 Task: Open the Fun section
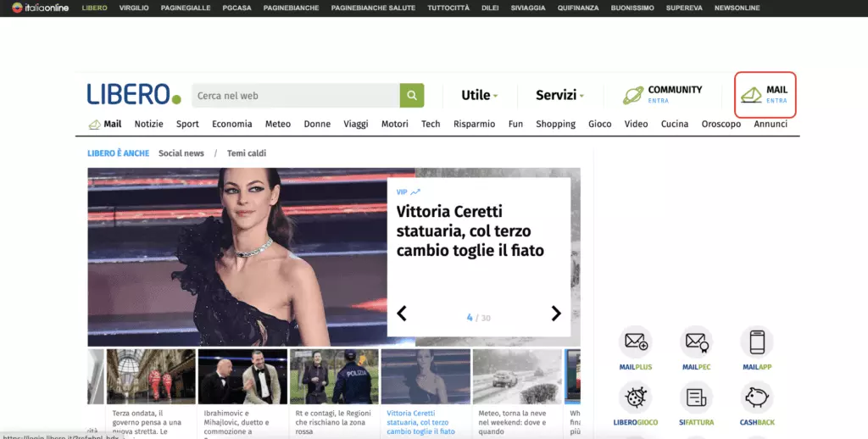coord(515,124)
